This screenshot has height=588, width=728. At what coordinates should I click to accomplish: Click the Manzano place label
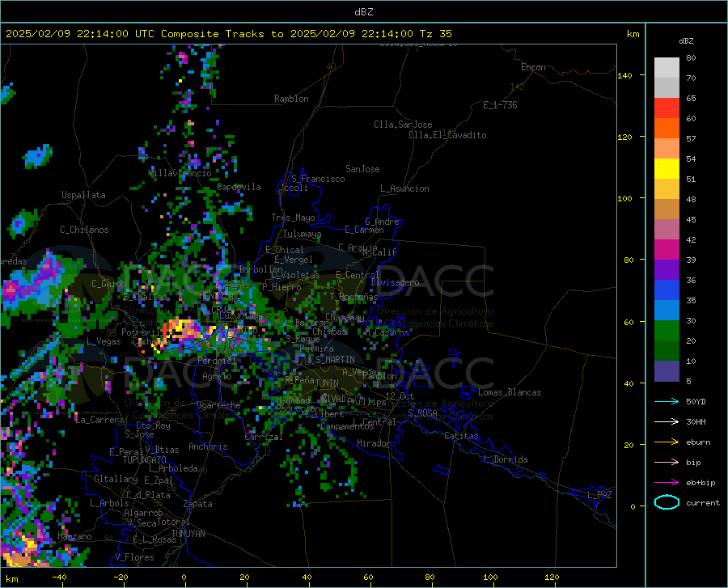point(74,536)
